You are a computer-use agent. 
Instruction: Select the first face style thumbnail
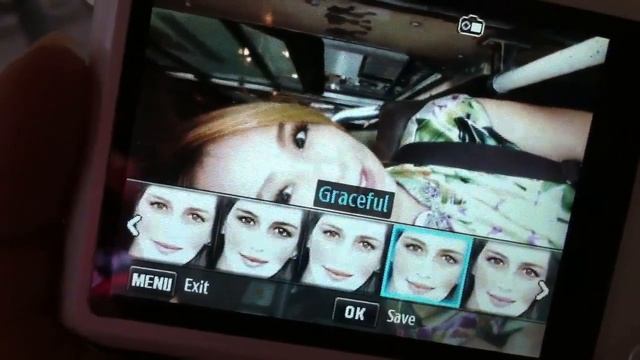173,224
